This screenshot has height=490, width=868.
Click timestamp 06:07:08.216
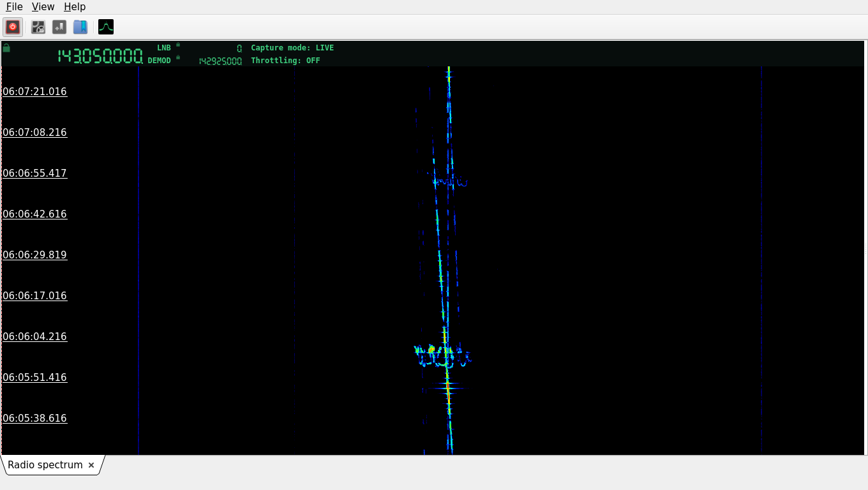(34, 133)
